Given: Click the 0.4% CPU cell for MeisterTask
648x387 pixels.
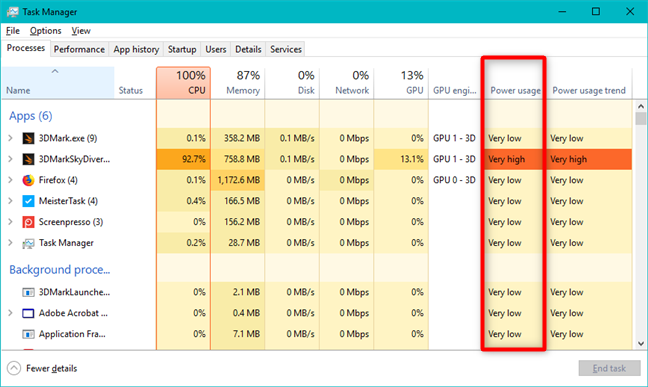Looking at the screenshot, I should 183,201.
